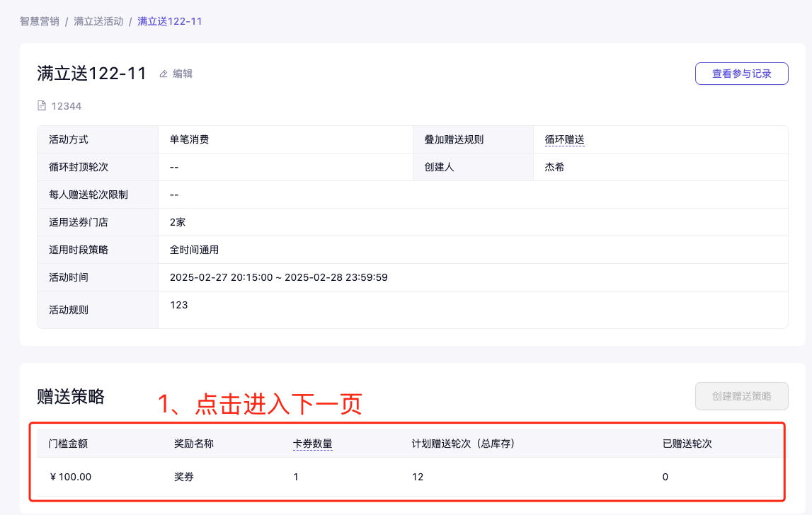This screenshot has width=812, height=515.
Task: Click the pencil edit icon beside the title
Action: pos(164,74)
